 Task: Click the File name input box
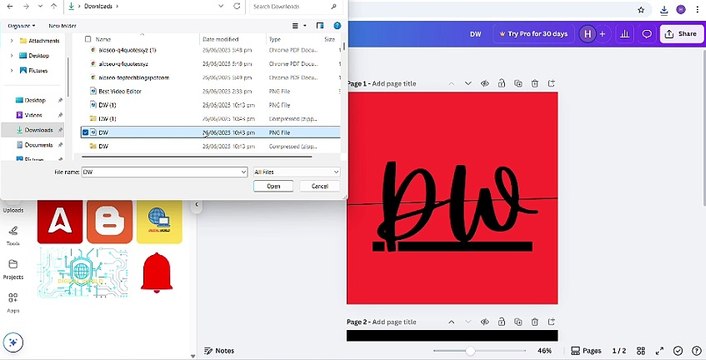click(160, 172)
